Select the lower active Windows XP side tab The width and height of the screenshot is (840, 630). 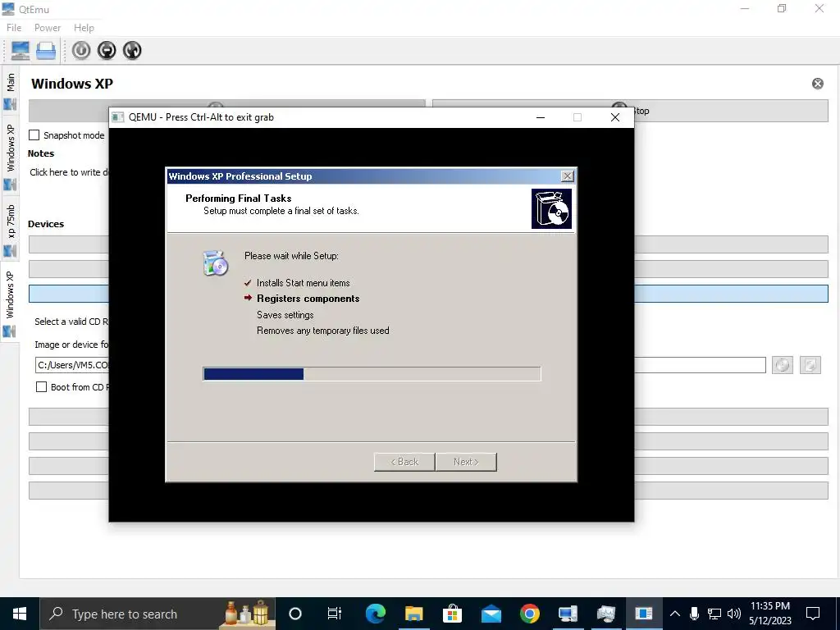pyautogui.click(x=10, y=303)
